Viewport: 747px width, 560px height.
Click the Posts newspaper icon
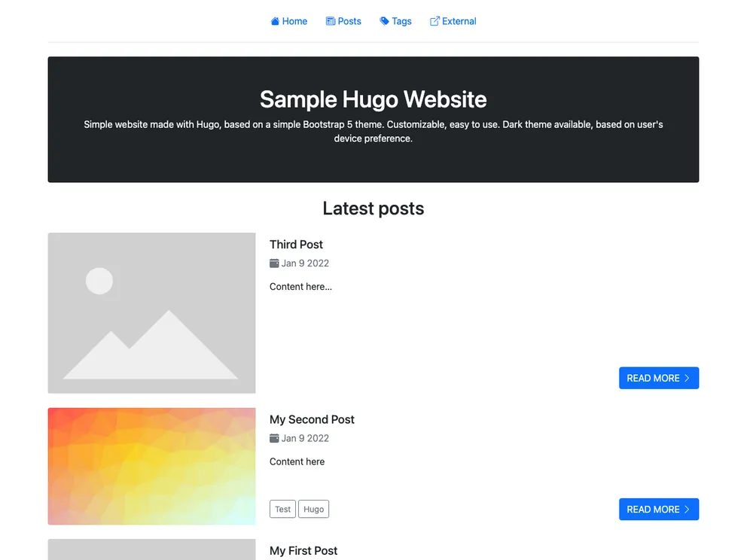(330, 21)
